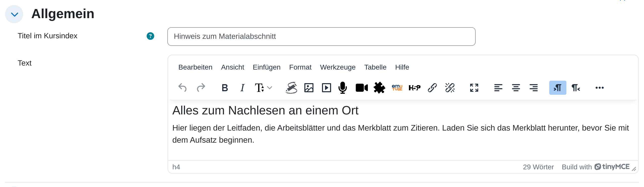Open the Build with tinyMCE link
Viewport: 644px width, 187px height.
pyautogui.click(x=596, y=167)
